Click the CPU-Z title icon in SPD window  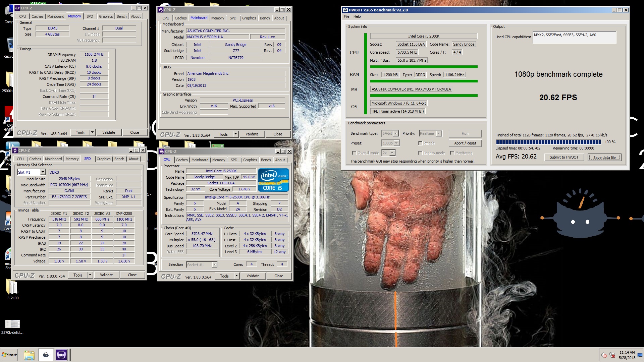pos(15,150)
